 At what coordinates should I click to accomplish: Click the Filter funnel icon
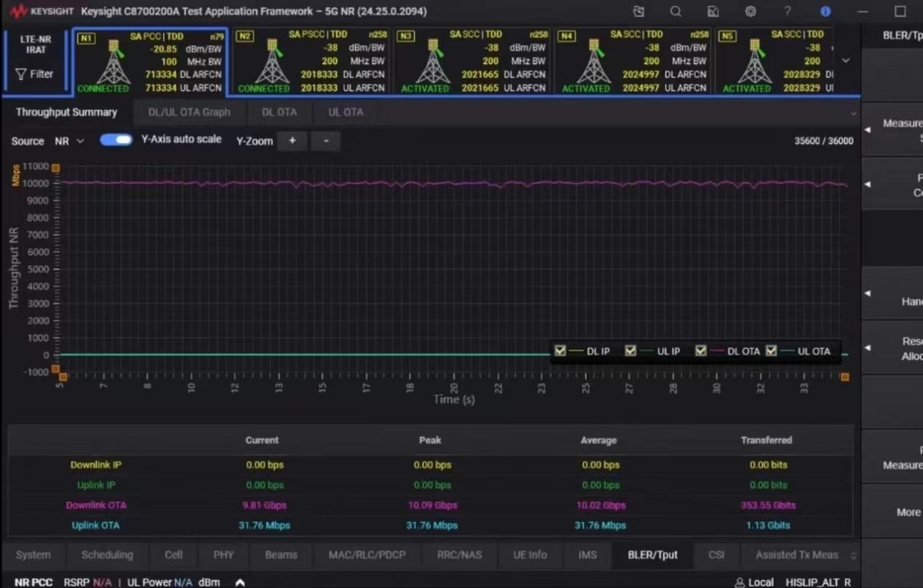pos(20,74)
